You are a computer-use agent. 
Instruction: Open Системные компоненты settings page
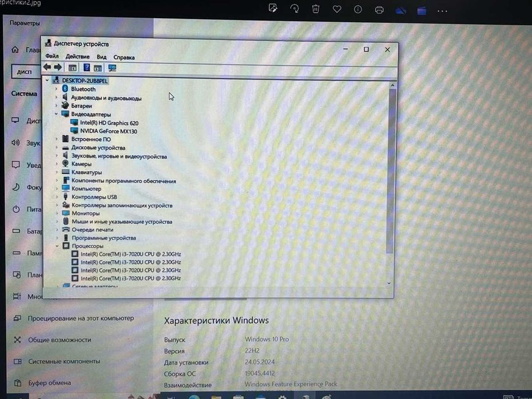pos(64,361)
